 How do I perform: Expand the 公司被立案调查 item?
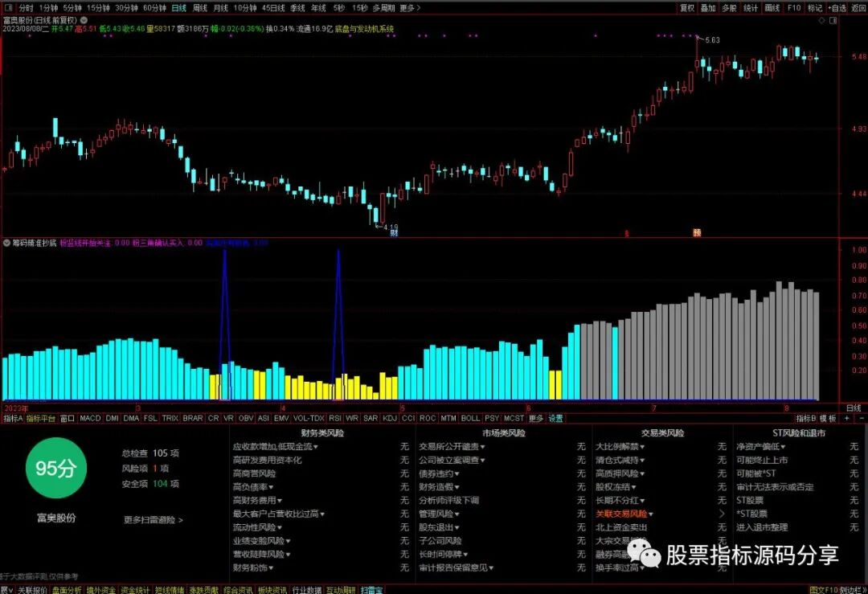click(452, 460)
